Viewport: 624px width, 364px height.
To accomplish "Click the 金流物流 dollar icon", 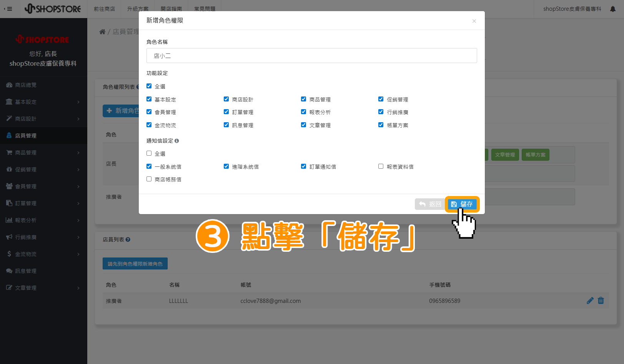I will tap(9, 254).
